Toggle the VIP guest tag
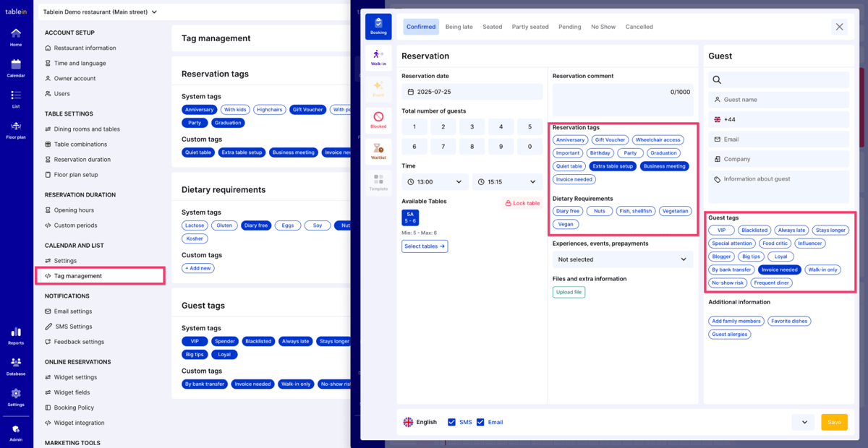The image size is (868, 448). pos(721,231)
